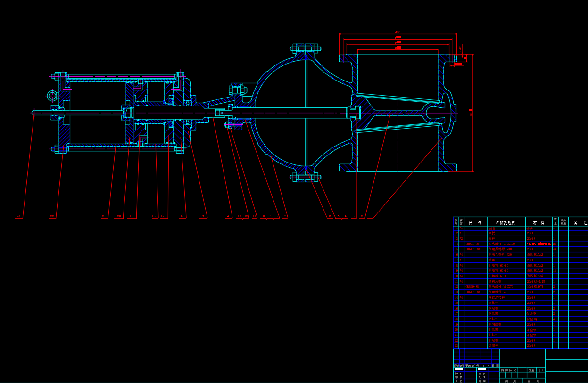Screen dimensions: 588x383
Task: Select part number 14 callout label
Action: point(227,216)
